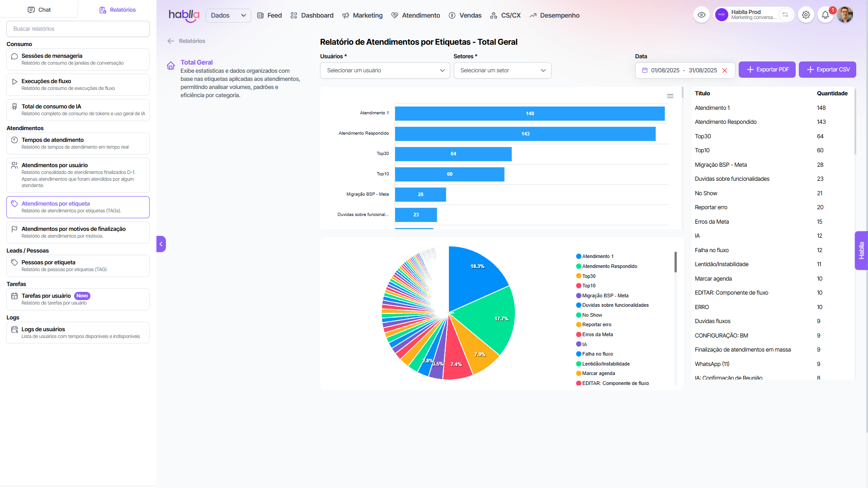This screenshot has width=868, height=488.
Task: Click the Total Geral home icon
Action: [171, 66]
